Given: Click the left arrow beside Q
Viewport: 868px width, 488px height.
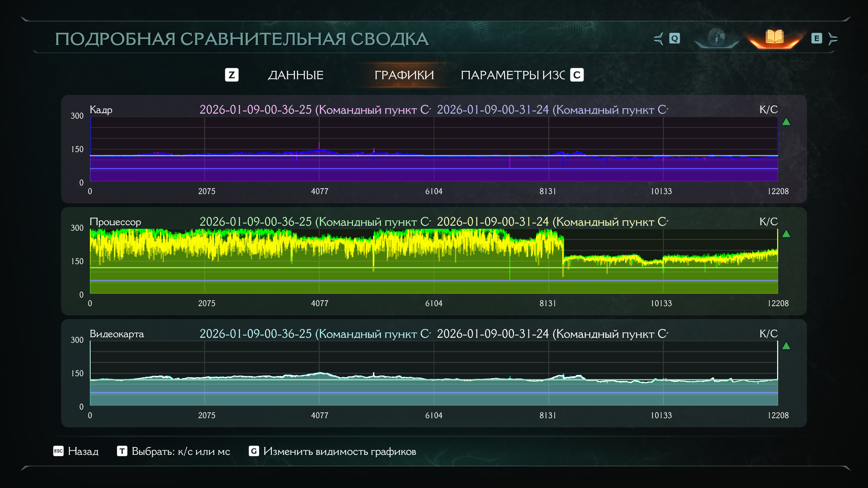Looking at the screenshot, I should [658, 39].
